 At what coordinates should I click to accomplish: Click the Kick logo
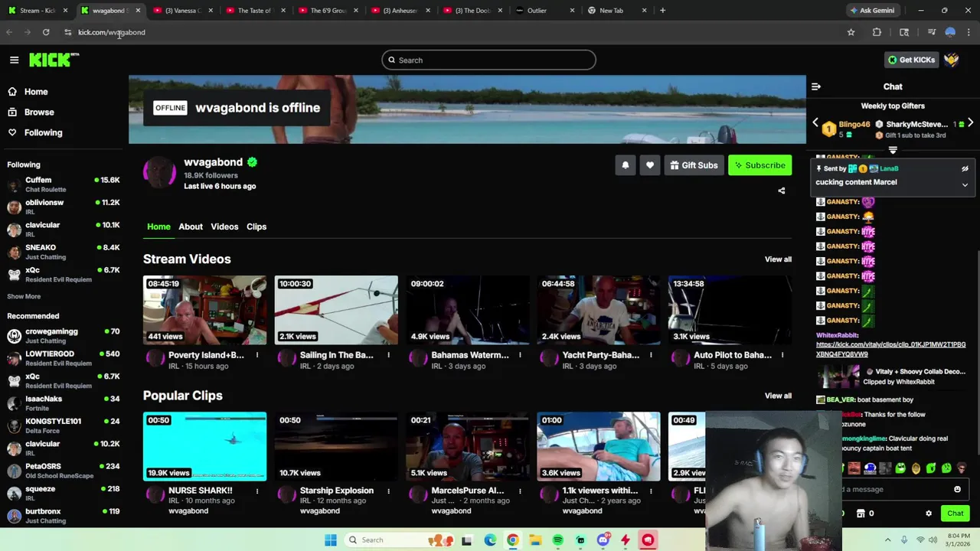54,60
